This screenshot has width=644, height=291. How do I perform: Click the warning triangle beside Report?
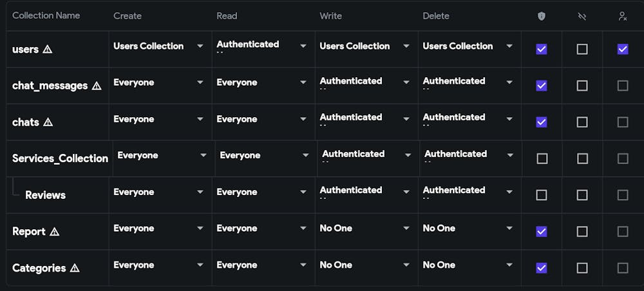[x=54, y=232]
